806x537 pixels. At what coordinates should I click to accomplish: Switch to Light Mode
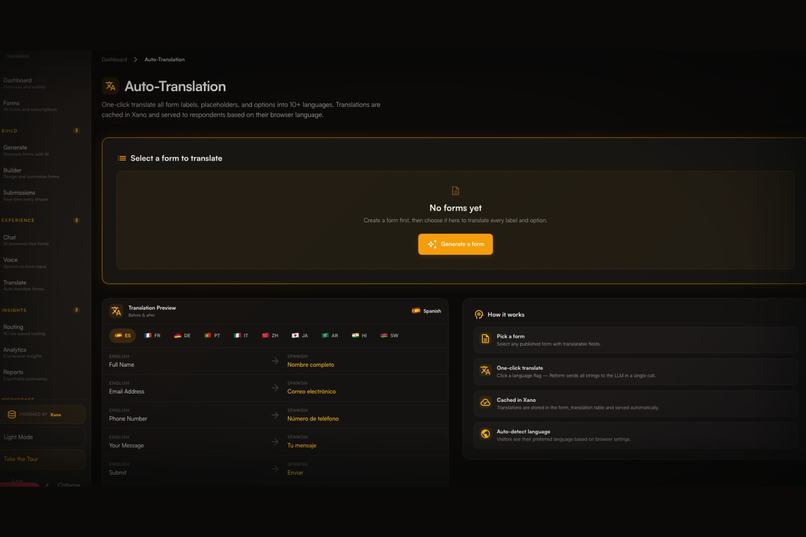click(43, 437)
